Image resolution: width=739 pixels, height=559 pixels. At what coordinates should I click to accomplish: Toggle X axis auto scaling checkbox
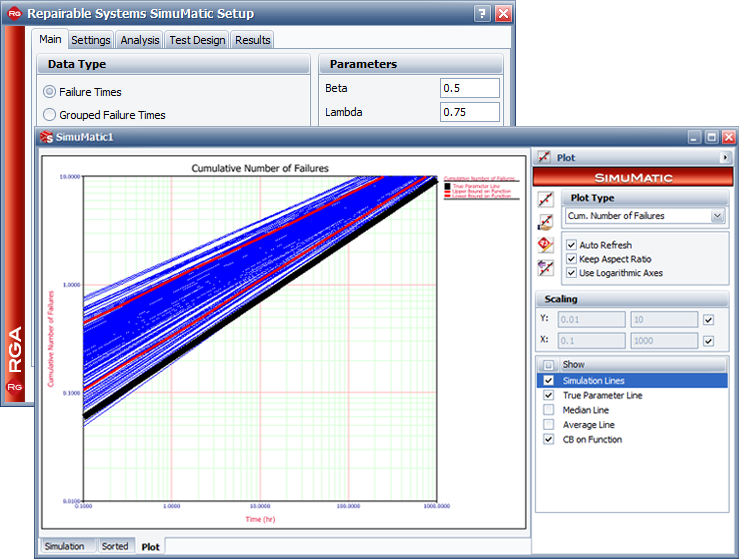708,341
